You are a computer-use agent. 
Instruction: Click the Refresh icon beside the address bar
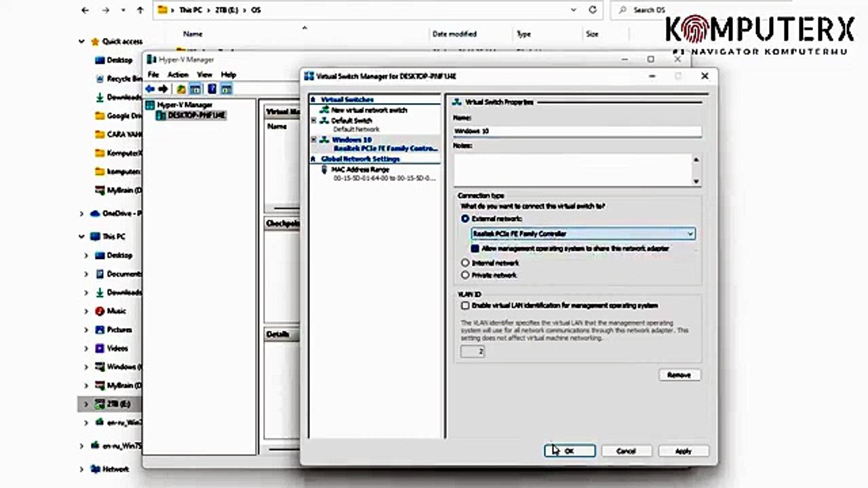[593, 10]
